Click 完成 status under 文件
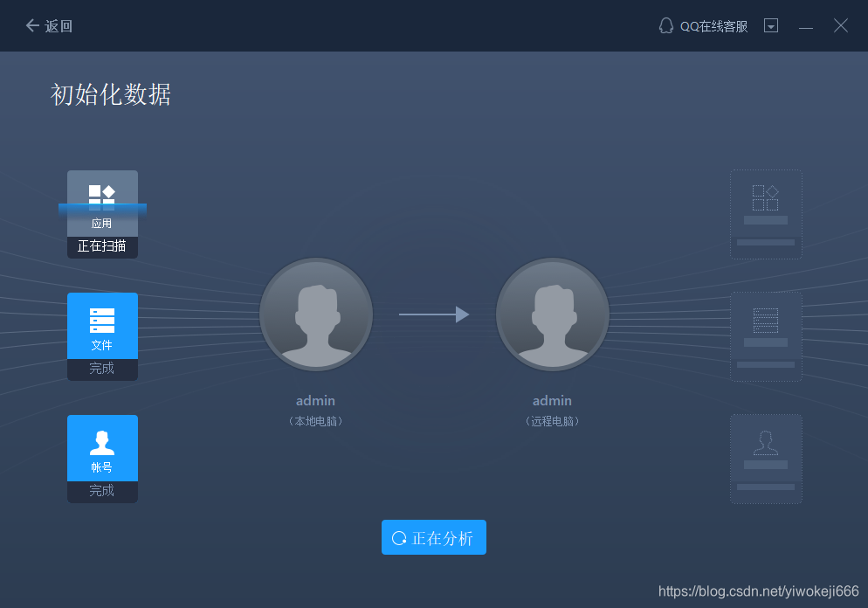This screenshot has height=608, width=868. click(x=102, y=369)
